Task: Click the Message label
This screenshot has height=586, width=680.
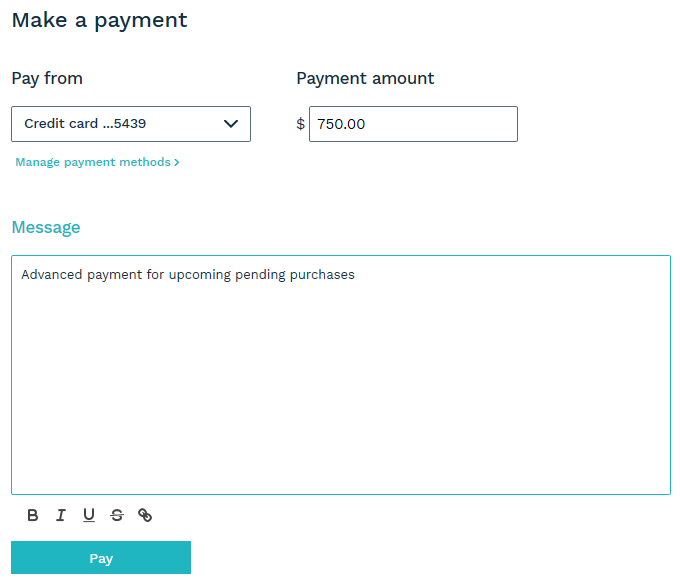Action: pyautogui.click(x=46, y=227)
